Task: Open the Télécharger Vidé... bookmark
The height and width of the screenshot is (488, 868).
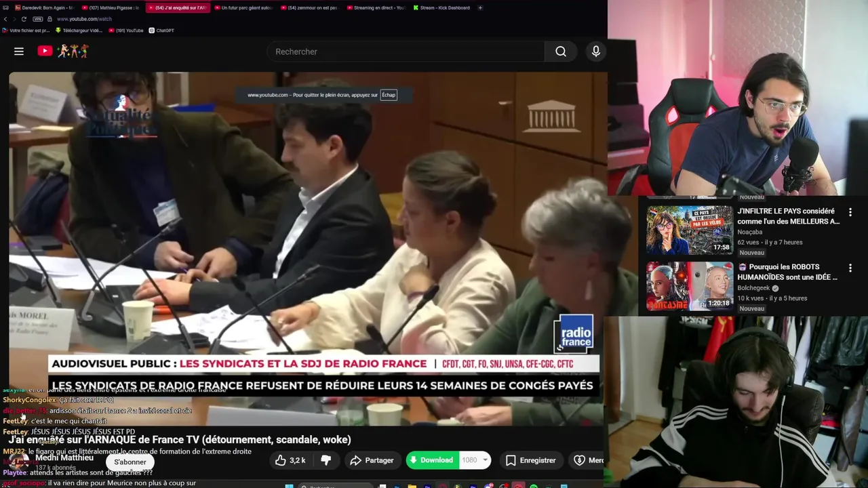Action: 79,30
